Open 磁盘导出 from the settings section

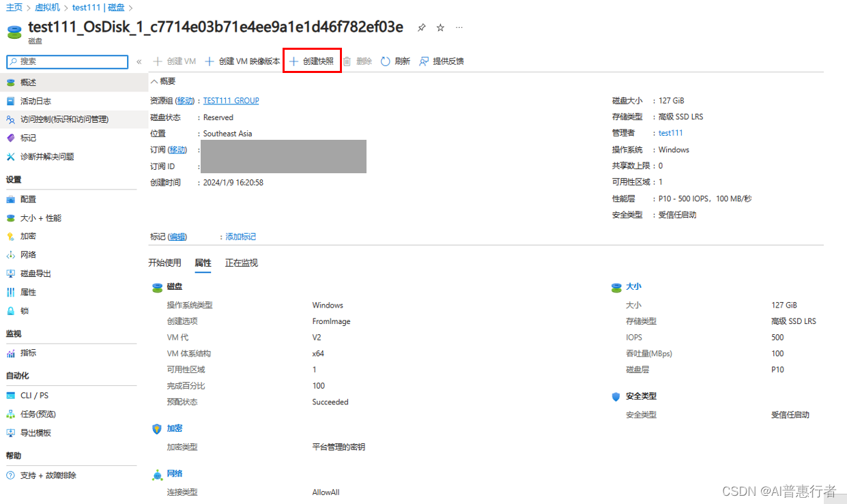coord(35,273)
